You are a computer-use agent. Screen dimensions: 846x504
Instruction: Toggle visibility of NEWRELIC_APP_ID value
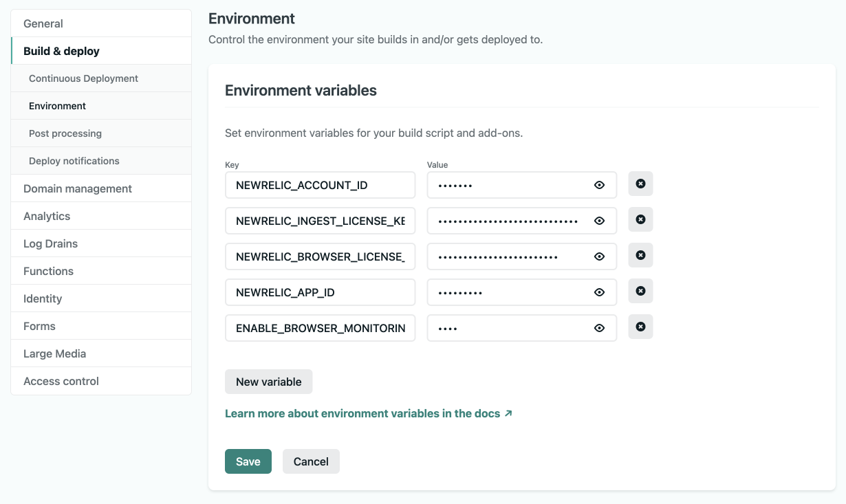tap(599, 292)
